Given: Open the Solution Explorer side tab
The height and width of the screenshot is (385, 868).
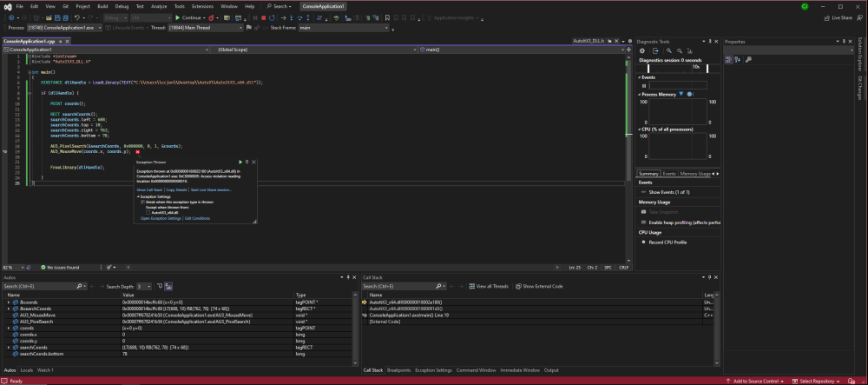Looking at the screenshot, I should point(860,53).
